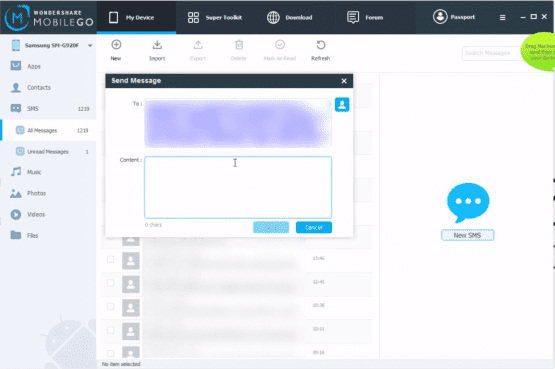Show Unread Messages folder
This screenshot has height=369, width=555.
[48, 151]
